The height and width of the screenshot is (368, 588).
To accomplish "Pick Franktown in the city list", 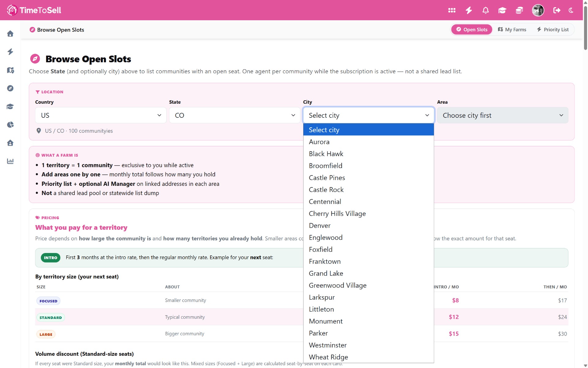I will pyautogui.click(x=368, y=261).
